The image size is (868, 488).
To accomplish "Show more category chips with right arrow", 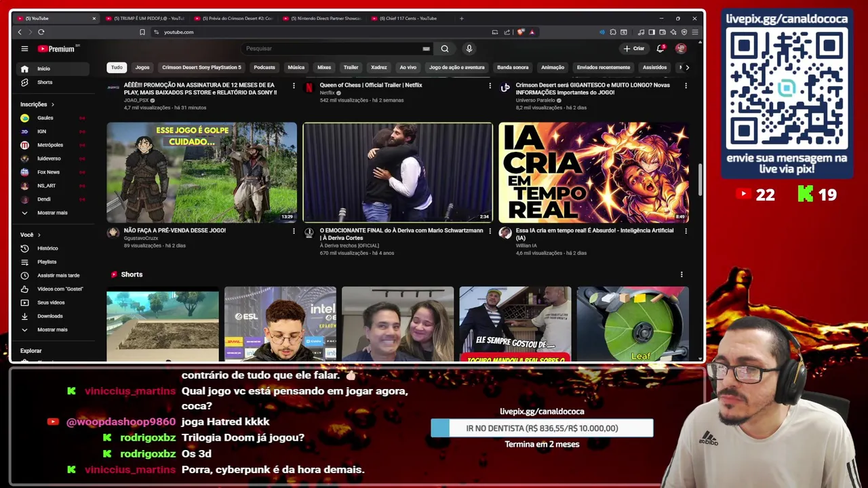I will pyautogui.click(x=687, y=67).
